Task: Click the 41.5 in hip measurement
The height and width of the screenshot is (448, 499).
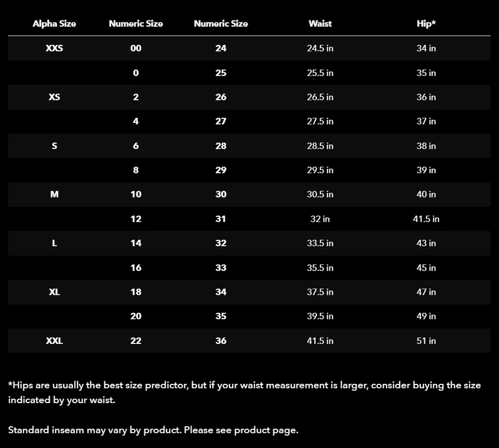Action: point(426,219)
